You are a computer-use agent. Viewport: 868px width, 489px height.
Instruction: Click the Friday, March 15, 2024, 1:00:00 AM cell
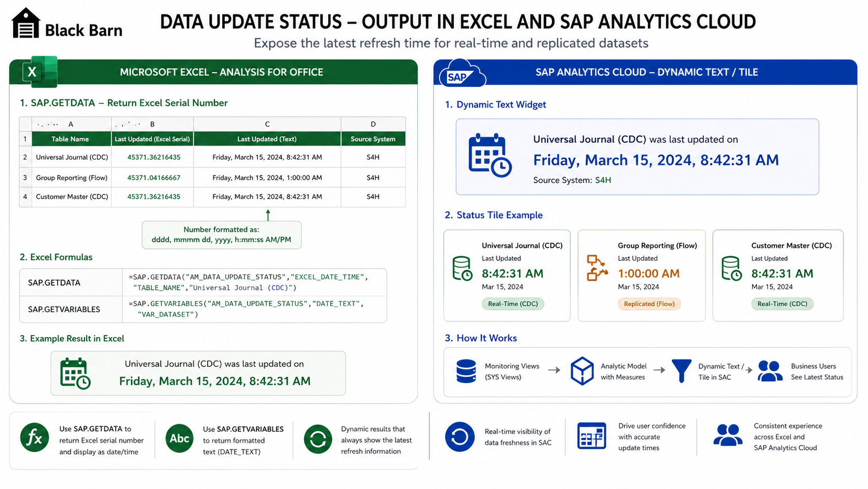267,178
